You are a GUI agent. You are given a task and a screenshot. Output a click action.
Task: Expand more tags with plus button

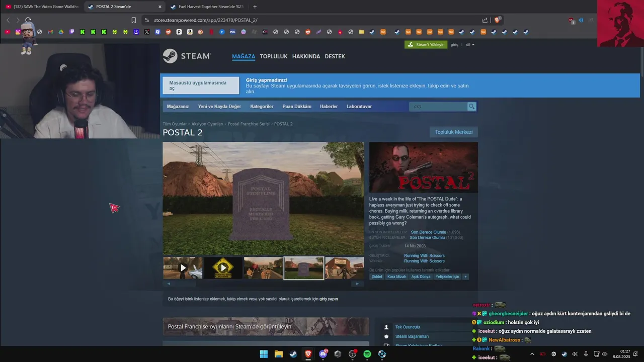[x=465, y=277]
